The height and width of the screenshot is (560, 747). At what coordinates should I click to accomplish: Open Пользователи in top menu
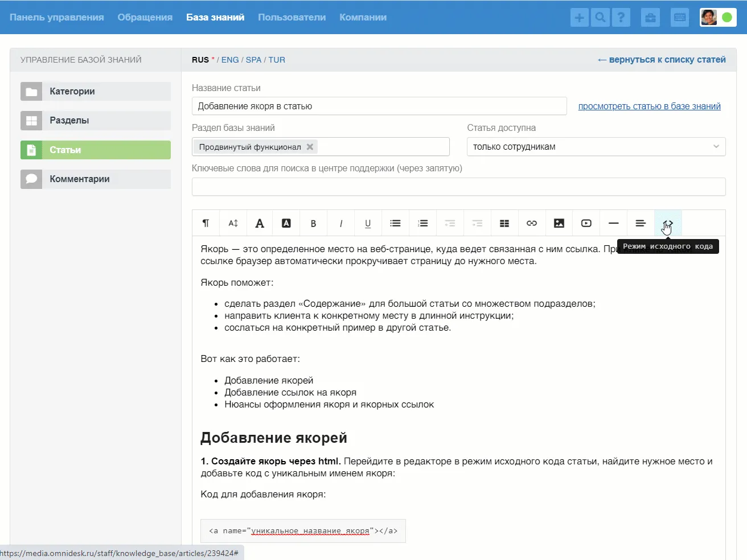[x=292, y=17]
